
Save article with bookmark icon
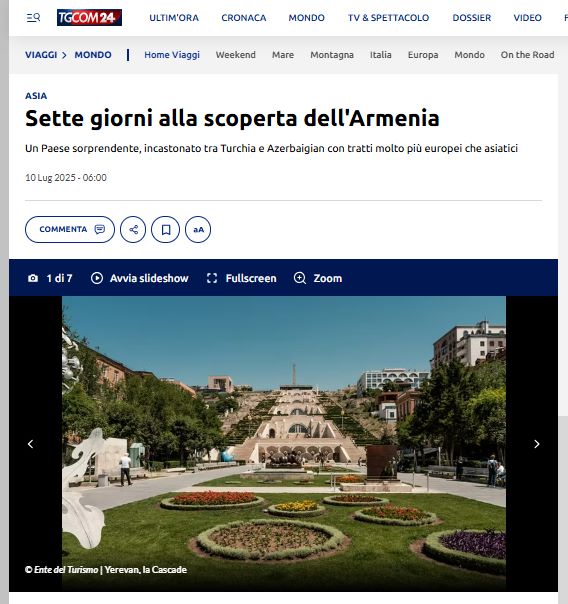tap(166, 230)
